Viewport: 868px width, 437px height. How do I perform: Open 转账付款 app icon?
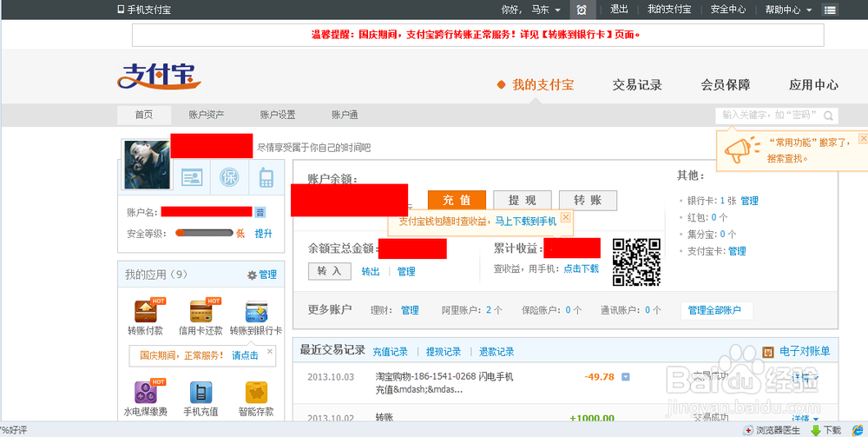[x=146, y=311]
